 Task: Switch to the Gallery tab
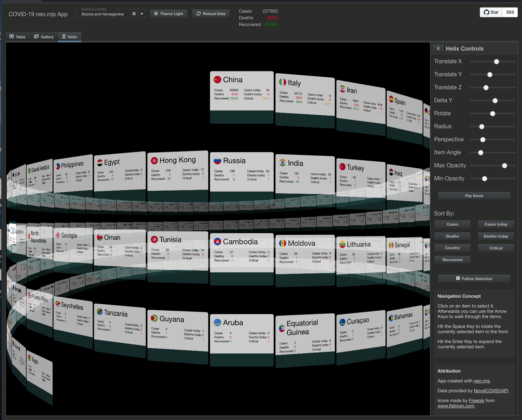click(x=44, y=37)
